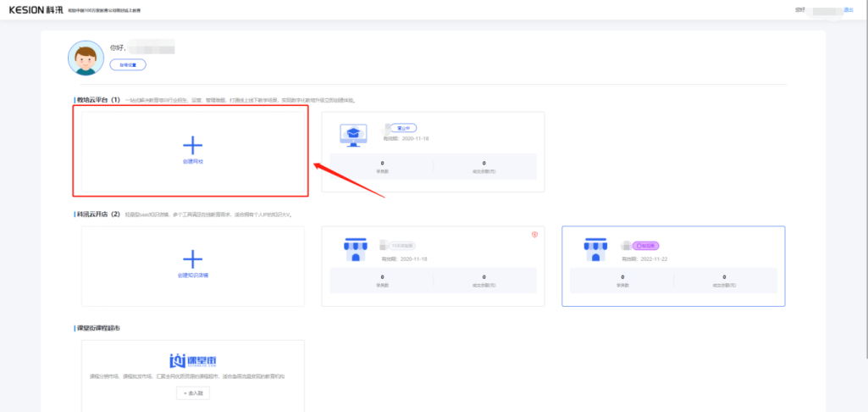The height and width of the screenshot is (412, 868).
Task: Click the purple badge on highlighted shop card
Action: (x=646, y=245)
